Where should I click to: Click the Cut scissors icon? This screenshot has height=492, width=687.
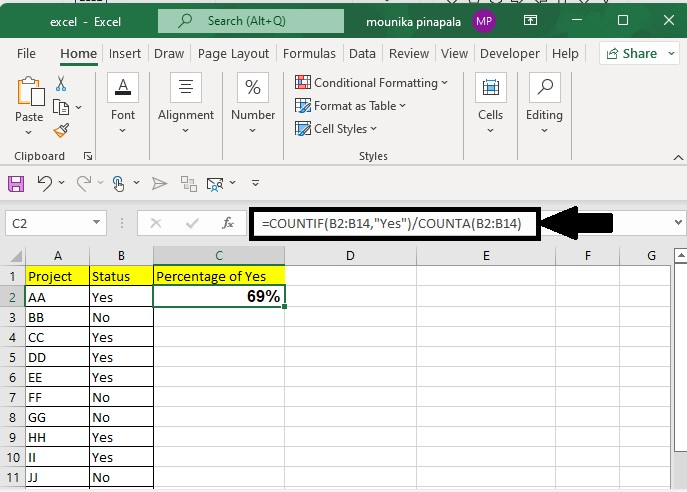61,83
